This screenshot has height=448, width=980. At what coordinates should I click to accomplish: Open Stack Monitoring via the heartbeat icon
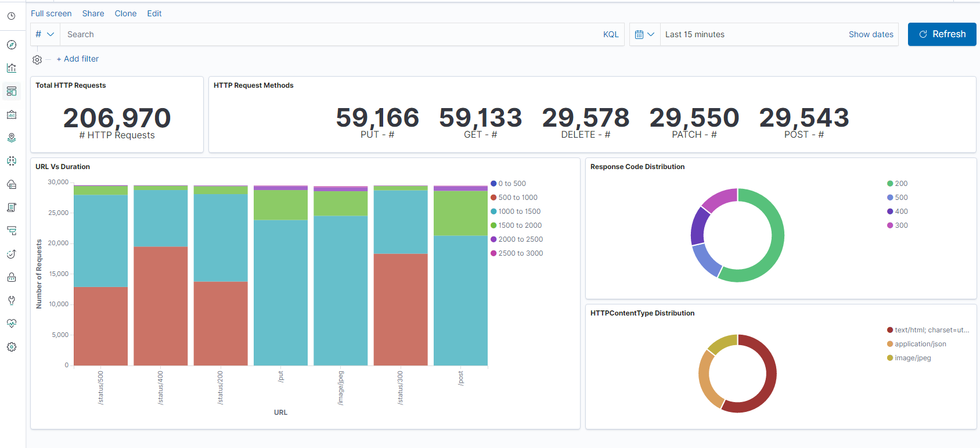12,324
